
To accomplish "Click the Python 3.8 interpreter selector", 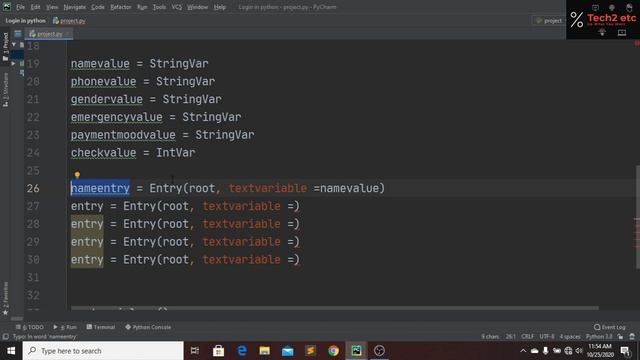I will [599, 337].
